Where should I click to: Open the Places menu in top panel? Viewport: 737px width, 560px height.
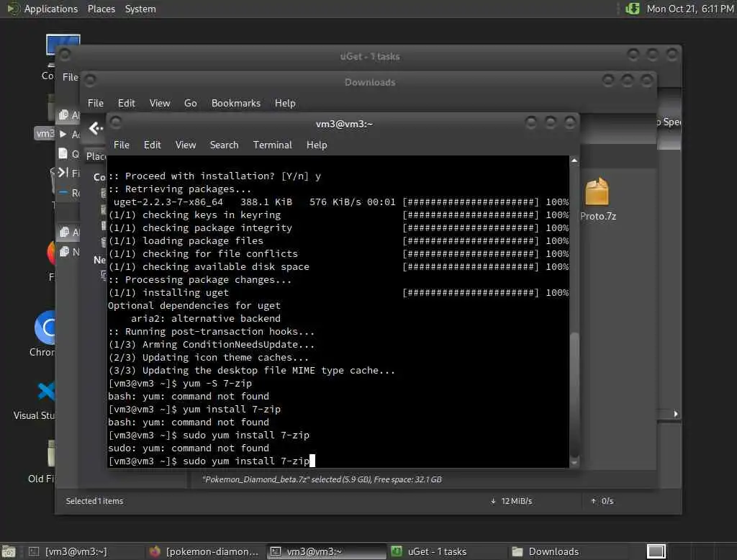tap(101, 9)
